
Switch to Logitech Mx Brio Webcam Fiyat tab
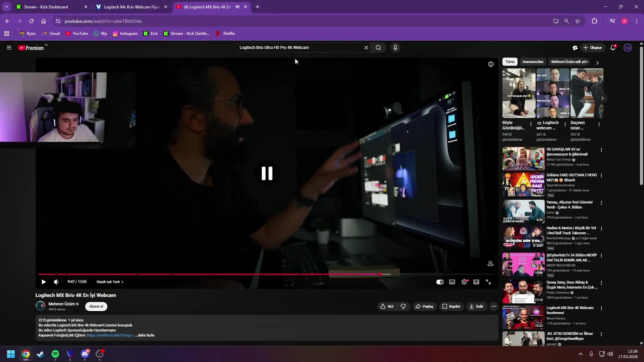tap(132, 7)
